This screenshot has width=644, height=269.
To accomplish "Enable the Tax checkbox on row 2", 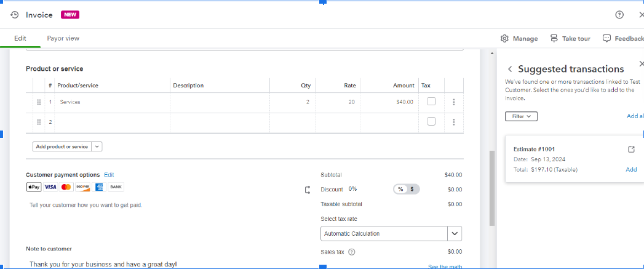I will 431,121.
